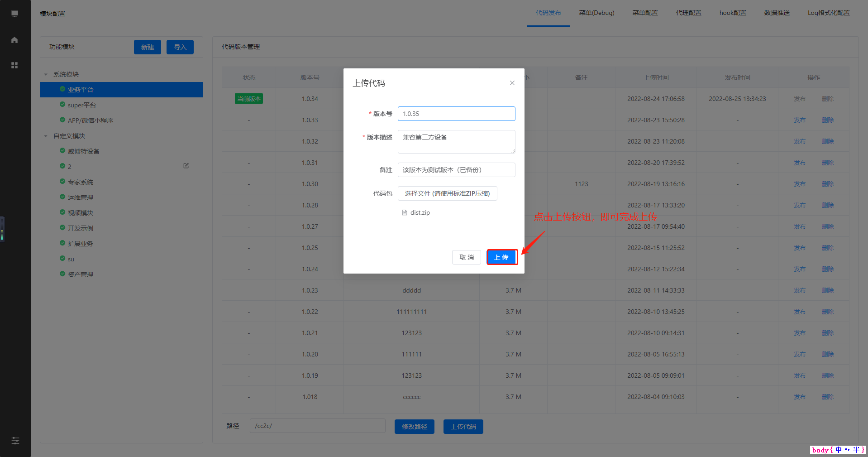Open the grid apps icon in sidebar
Viewport: 868px width, 457px height.
14,65
